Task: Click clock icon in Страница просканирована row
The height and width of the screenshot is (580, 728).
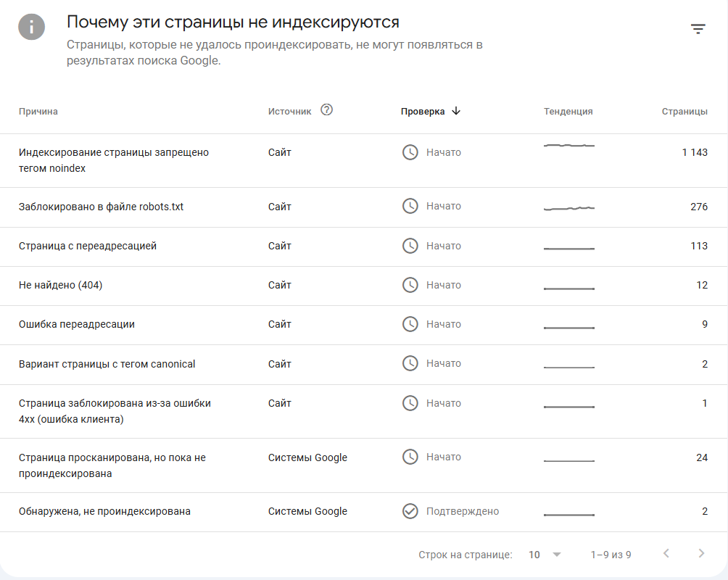Action: (410, 457)
